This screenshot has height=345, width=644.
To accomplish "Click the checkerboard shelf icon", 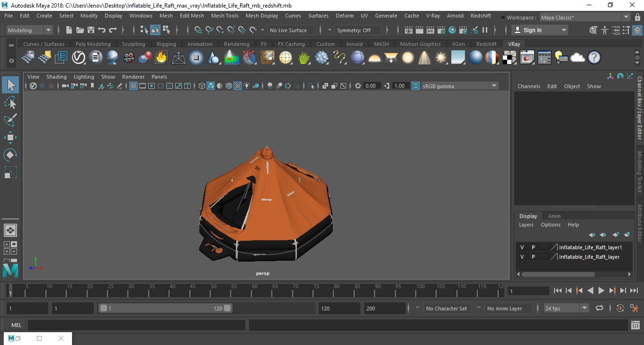I will pos(509,58).
